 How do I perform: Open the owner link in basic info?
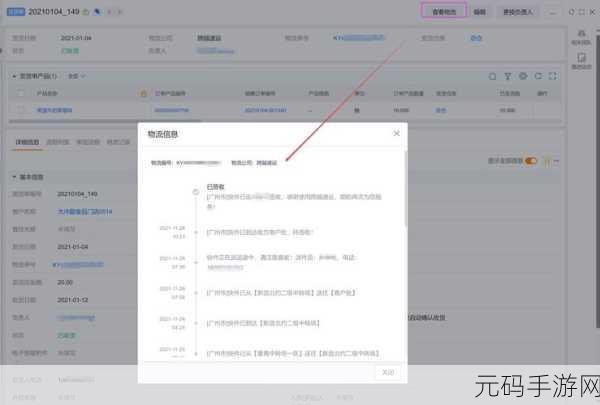point(76,317)
